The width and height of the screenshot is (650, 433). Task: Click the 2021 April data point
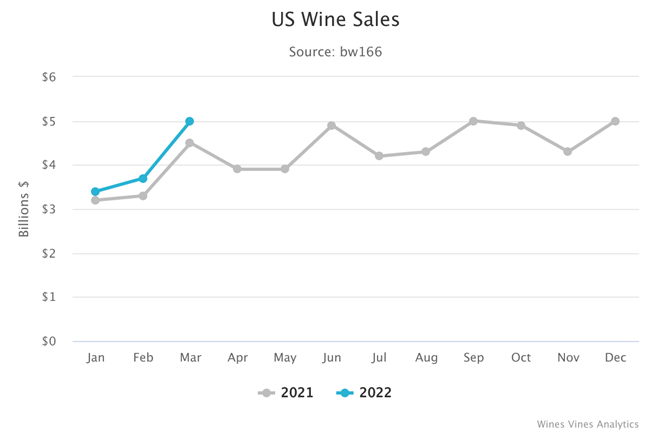[237, 169]
